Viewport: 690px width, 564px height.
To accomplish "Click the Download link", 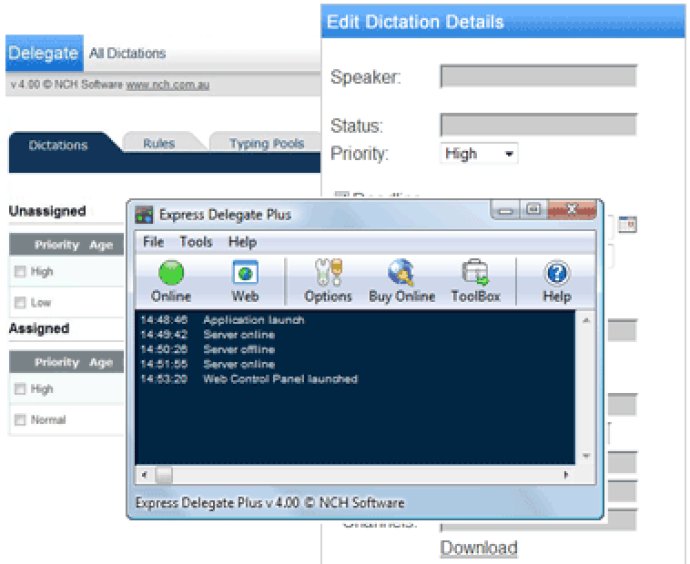I will click(479, 548).
